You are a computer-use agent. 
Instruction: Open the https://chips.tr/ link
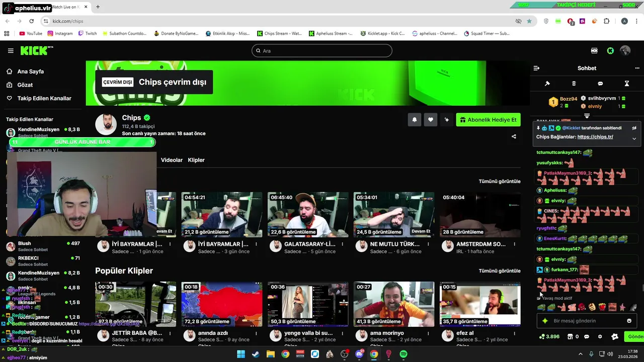click(x=595, y=137)
